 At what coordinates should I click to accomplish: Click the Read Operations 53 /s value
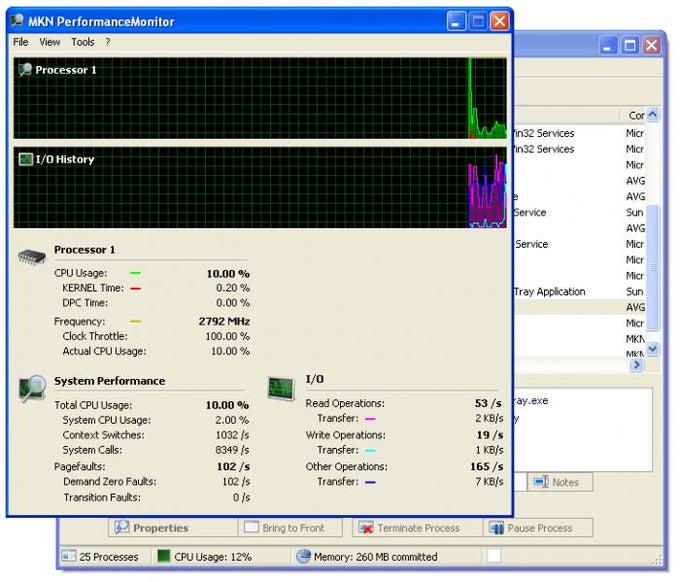click(489, 403)
